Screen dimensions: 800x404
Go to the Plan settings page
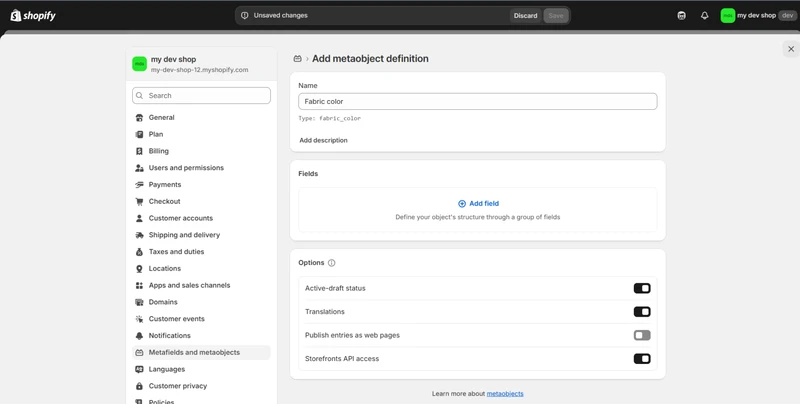pyautogui.click(x=201, y=134)
